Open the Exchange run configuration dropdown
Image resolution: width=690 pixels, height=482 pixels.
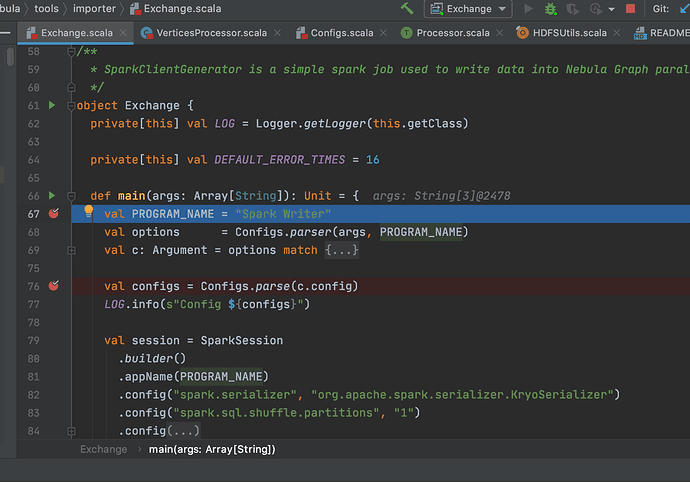468,9
